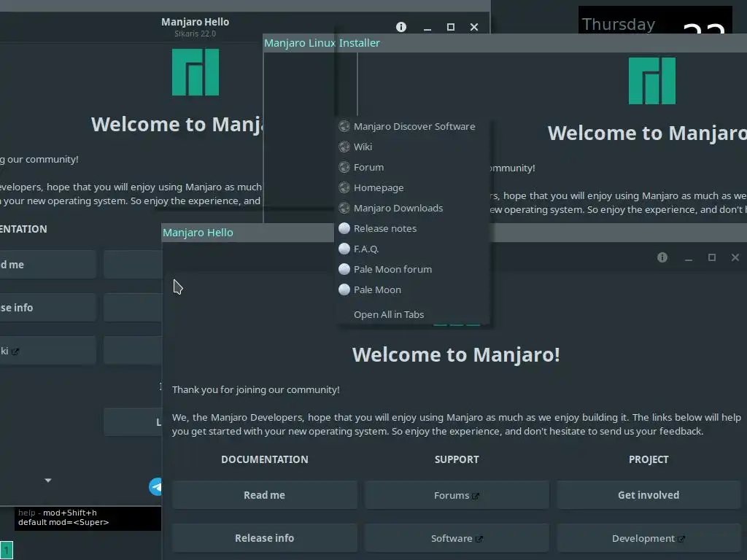Click external link icon beside Development

(x=681, y=539)
